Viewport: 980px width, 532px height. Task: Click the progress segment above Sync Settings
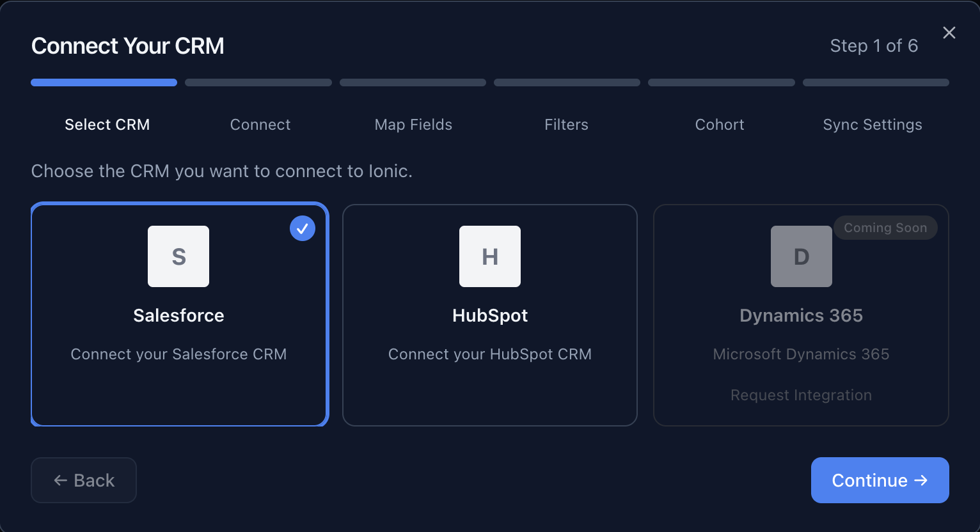(876, 82)
